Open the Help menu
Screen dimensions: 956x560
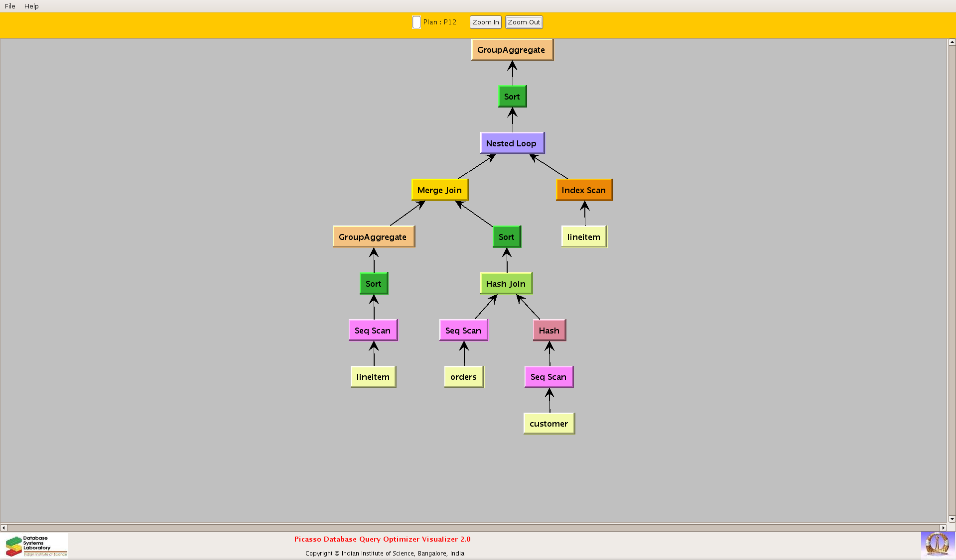tap(31, 6)
